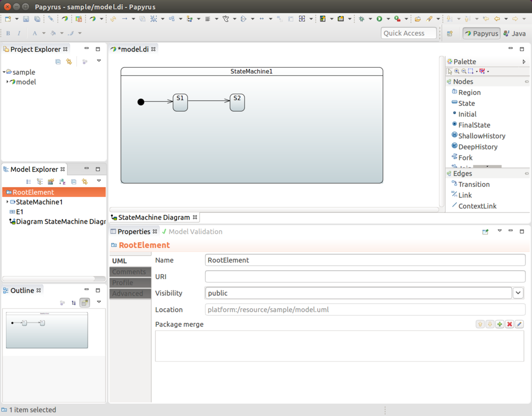Click the Last Edit Location arrow icon
This screenshot has height=416, width=532.
(x=486, y=19)
